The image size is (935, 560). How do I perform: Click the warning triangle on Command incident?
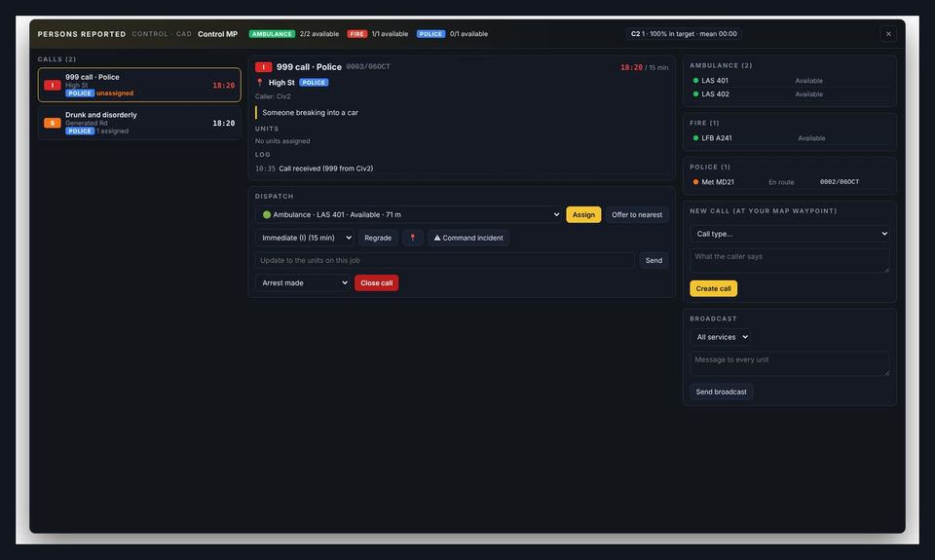(x=437, y=238)
